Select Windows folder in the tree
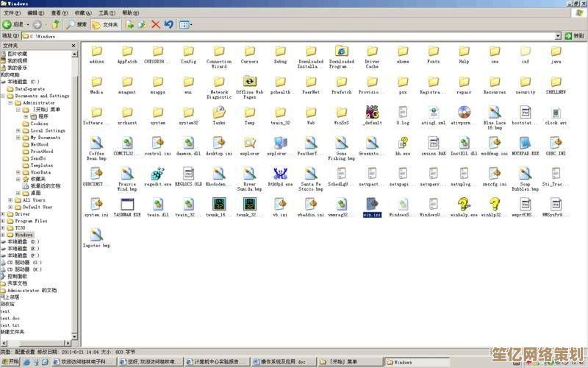588x368 pixels. (x=24, y=235)
